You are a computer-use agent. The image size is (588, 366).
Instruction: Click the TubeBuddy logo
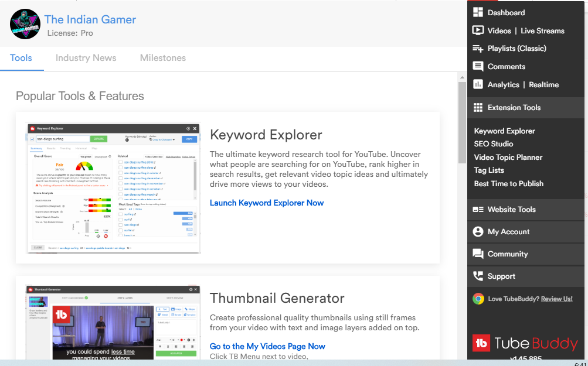[x=525, y=343]
